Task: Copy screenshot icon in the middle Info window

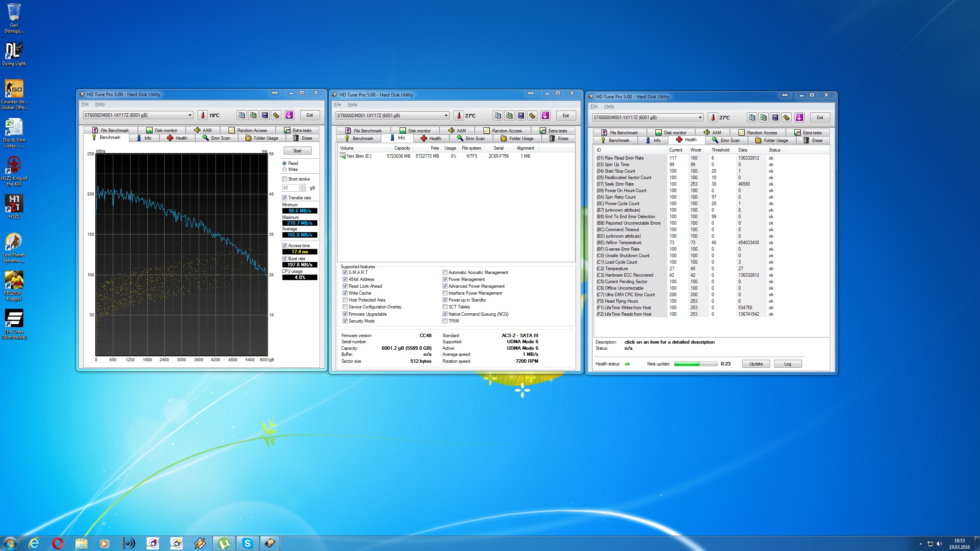Action: pyautogui.click(x=509, y=116)
